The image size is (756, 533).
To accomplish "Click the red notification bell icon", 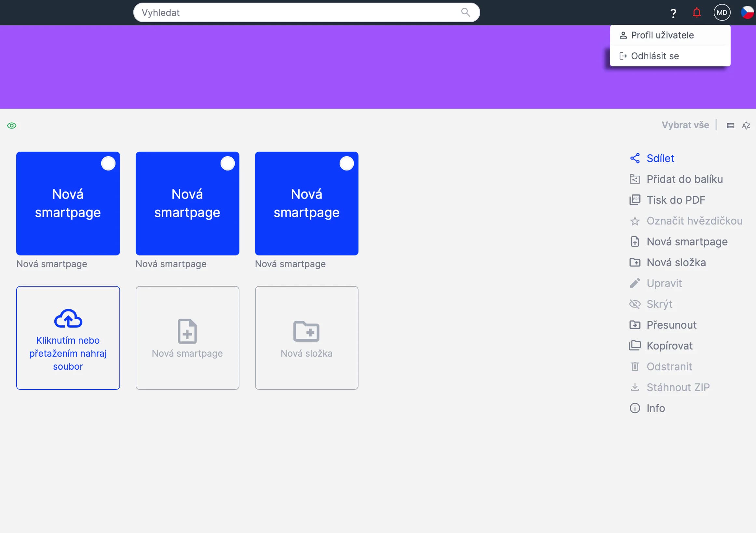I will (696, 13).
